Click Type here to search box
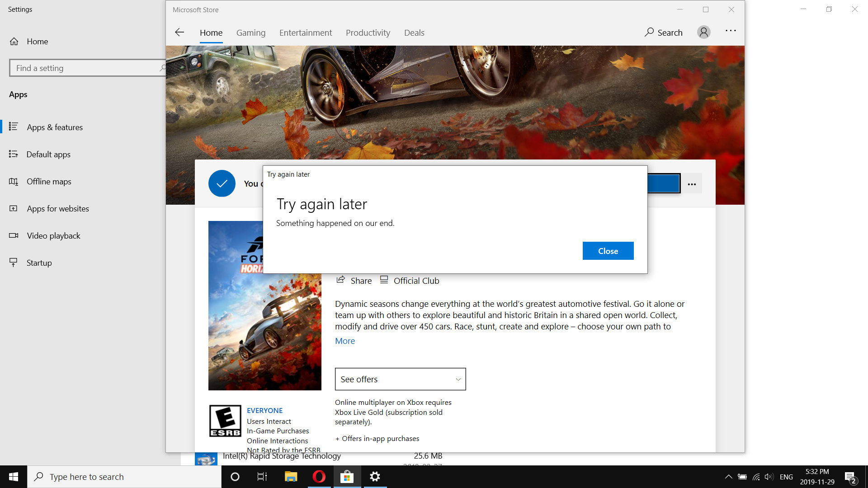The image size is (868, 488). coord(124,477)
